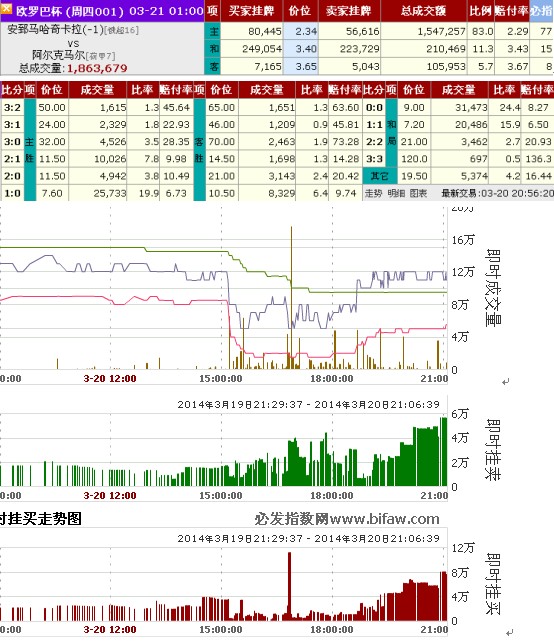The height and width of the screenshot is (641, 554).
Task: Close the 欧罗巴杯 match panel with the orange X
Action: coord(7,9)
